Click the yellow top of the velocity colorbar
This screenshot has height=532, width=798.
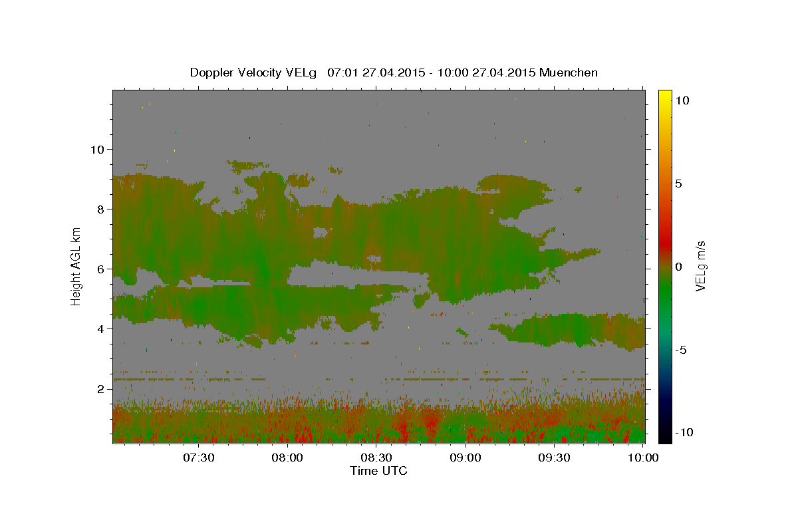(665, 96)
